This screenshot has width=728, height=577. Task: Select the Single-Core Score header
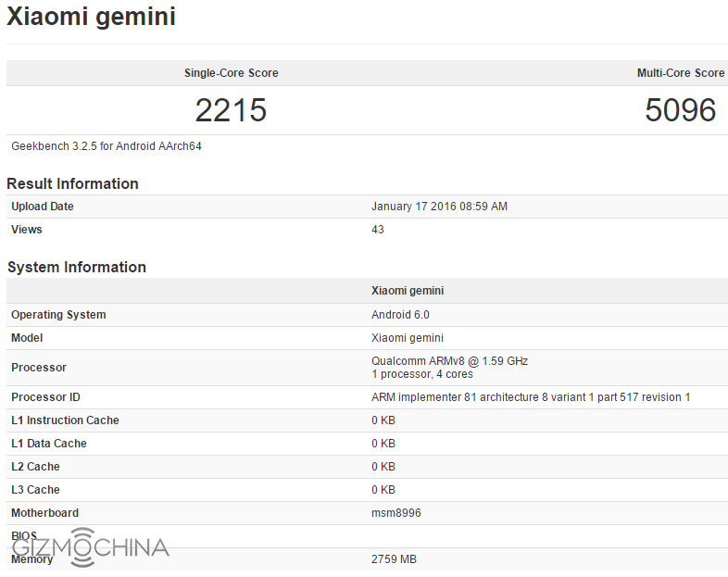232,73
